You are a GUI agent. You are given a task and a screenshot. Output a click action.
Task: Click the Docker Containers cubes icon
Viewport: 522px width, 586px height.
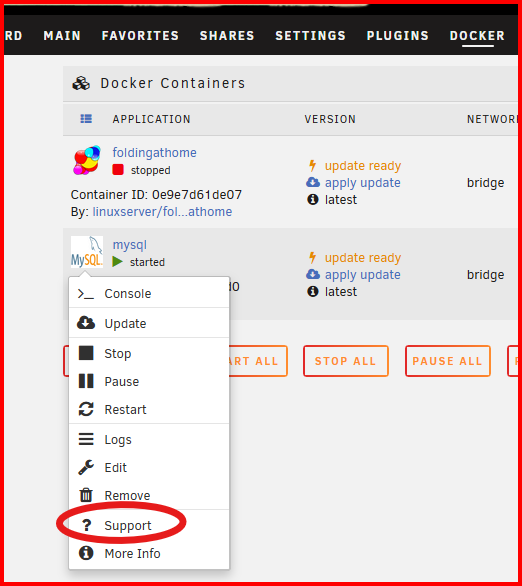81,83
